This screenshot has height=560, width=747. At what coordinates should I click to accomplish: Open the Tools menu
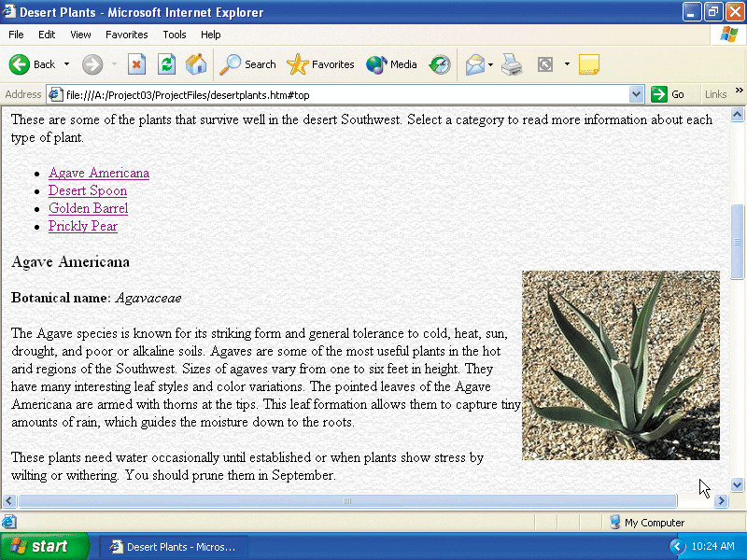coord(175,35)
